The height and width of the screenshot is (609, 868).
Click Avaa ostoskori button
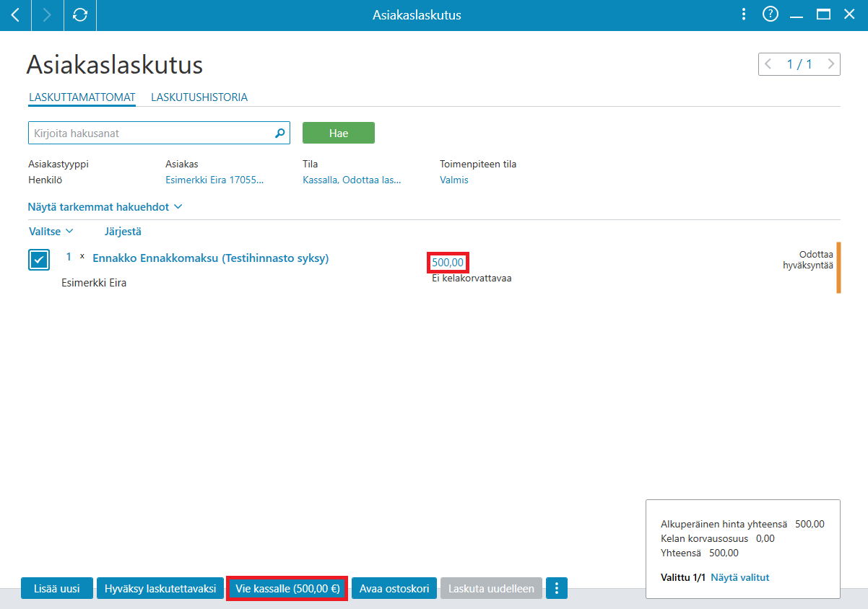tap(394, 589)
